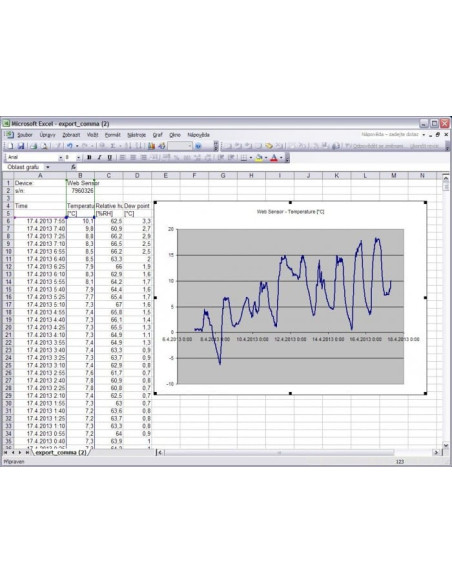Select column G header
Screen dimensions: 452x584
click(x=223, y=175)
